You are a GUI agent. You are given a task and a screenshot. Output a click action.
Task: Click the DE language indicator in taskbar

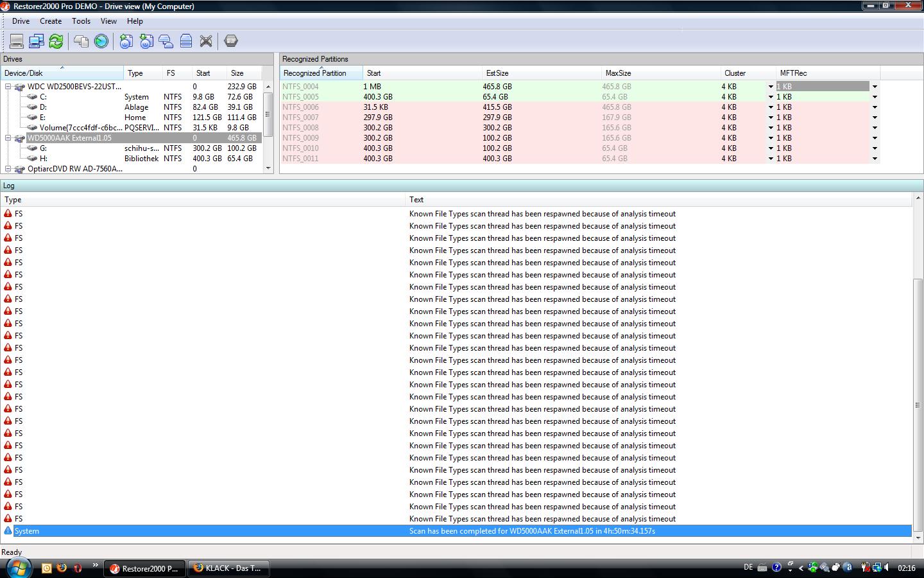click(748, 568)
